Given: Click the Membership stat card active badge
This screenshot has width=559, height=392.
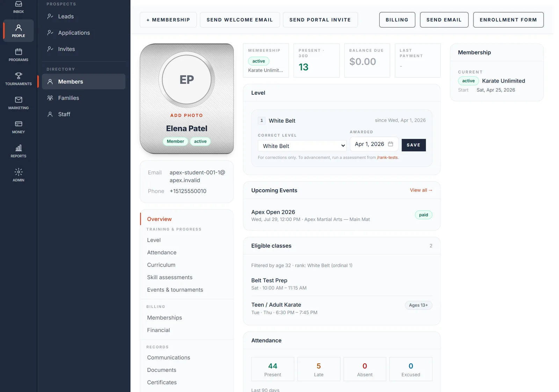Looking at the screenshot, I should 259,61.
